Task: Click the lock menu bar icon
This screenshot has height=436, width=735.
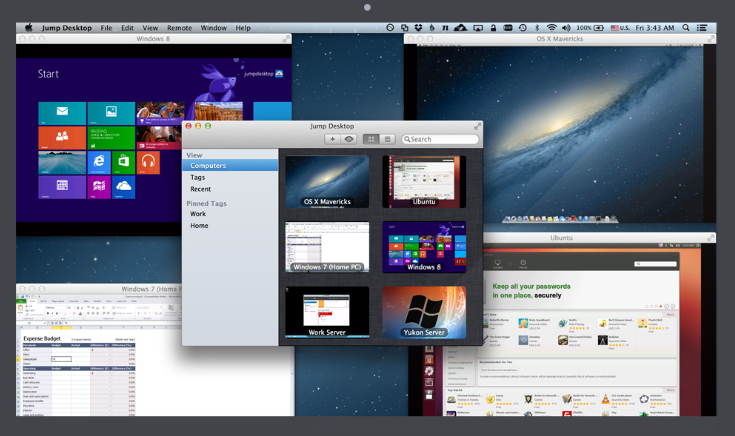Action: 493,28
